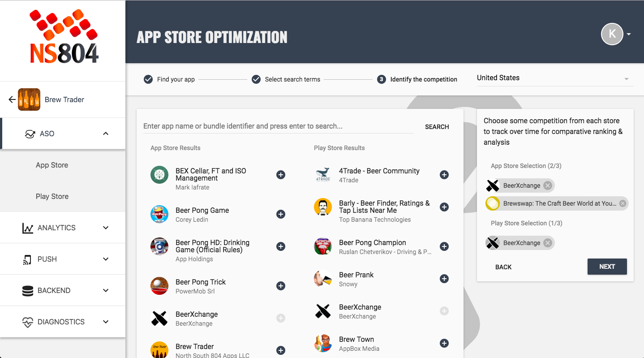Click Mark Iafrate developer name
Screen dimensions: 644x358
pyautogui.click(x=192, y=187)
